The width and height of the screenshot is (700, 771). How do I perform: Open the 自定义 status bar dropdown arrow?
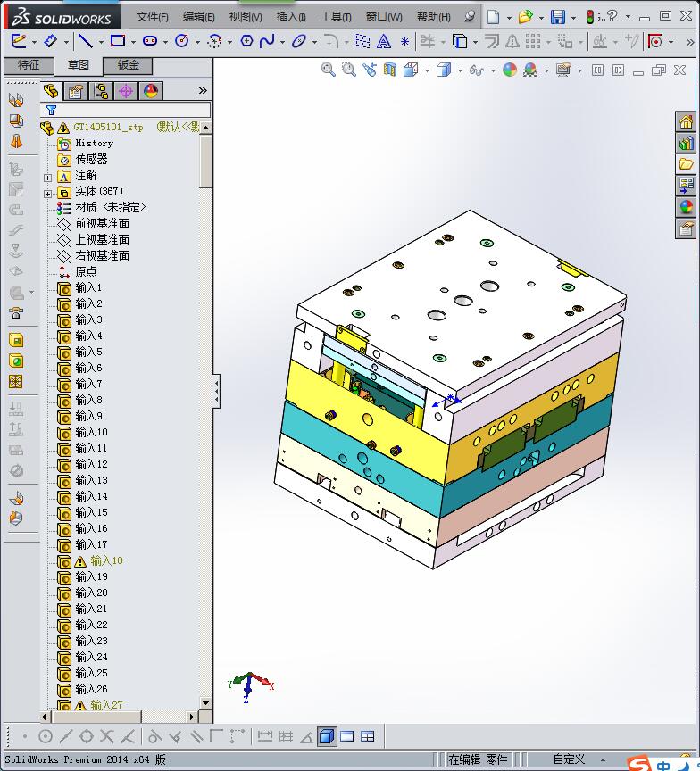(x=603, y=759)
